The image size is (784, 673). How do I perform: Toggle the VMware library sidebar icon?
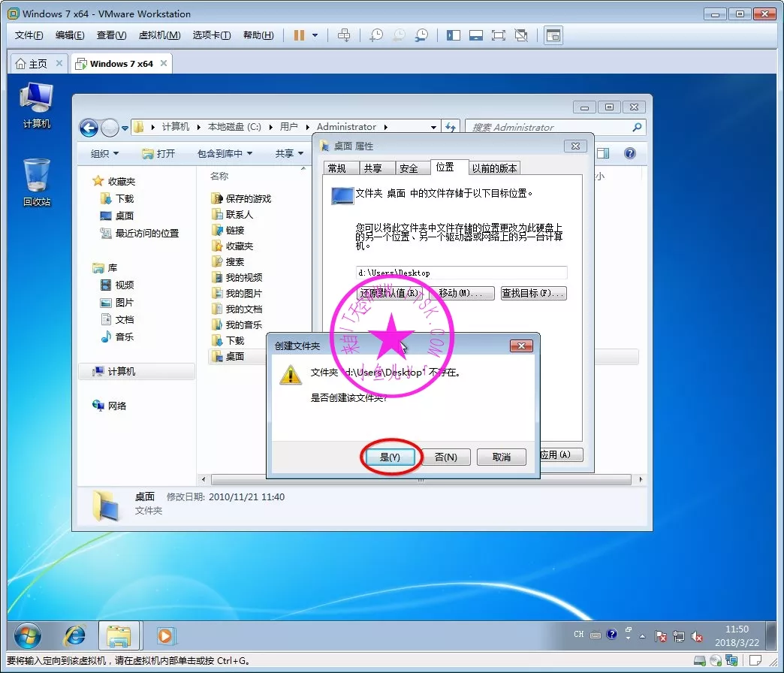pos(453,35)
